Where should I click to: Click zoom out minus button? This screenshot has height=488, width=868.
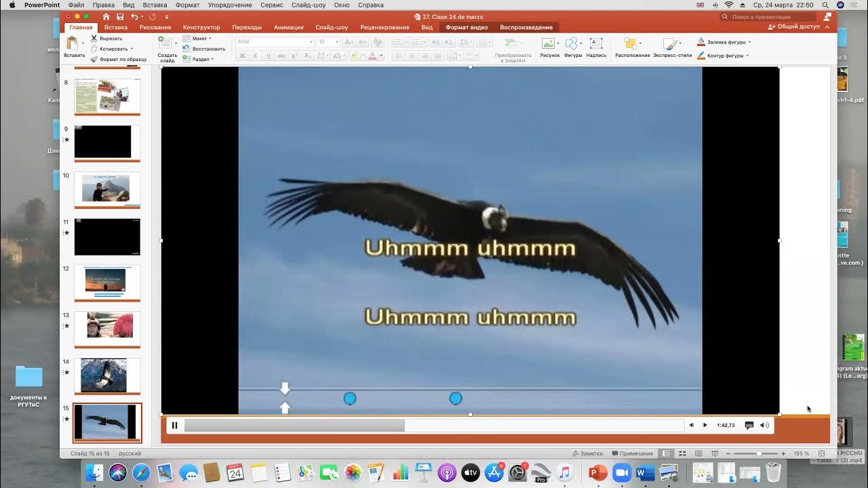tap(728, 453)
